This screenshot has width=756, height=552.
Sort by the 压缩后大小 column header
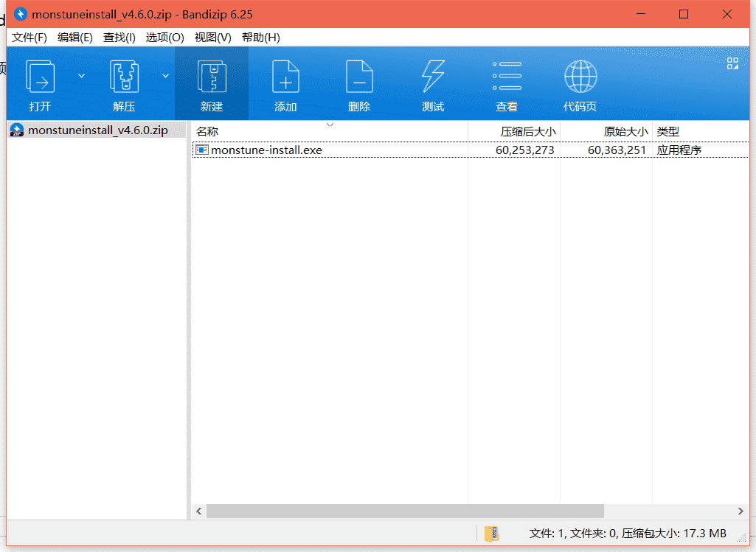pyautogui.click(x=514, y=131)
